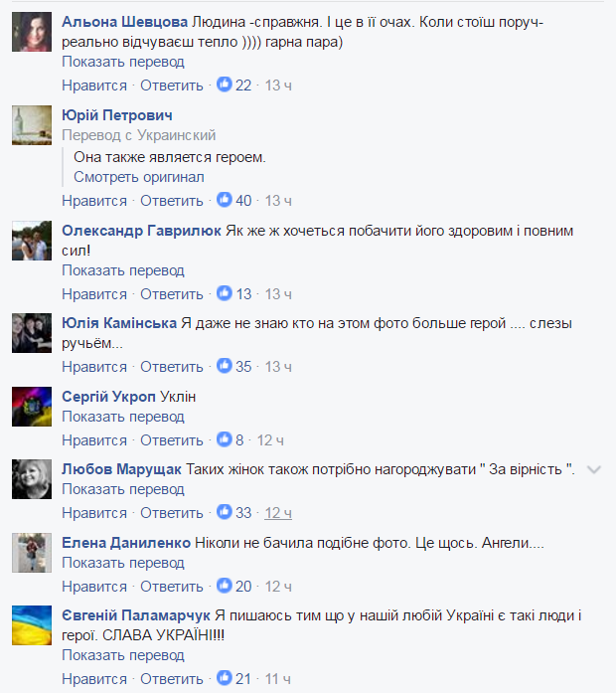
Task: Open the 12 ч timestamp on Любов Марущак's comment
Action: click(278, 513)
